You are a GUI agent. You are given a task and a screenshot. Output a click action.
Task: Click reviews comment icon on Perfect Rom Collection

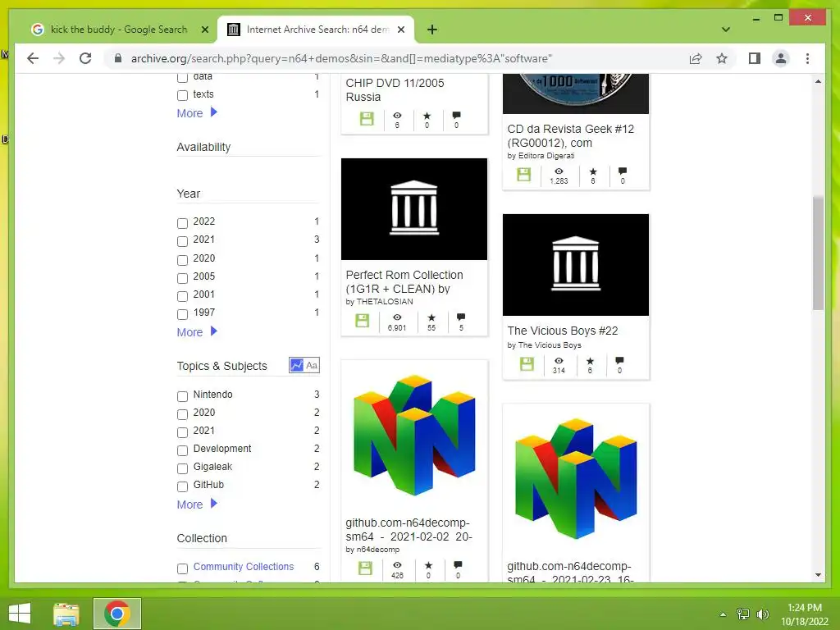tap(461, 317)
